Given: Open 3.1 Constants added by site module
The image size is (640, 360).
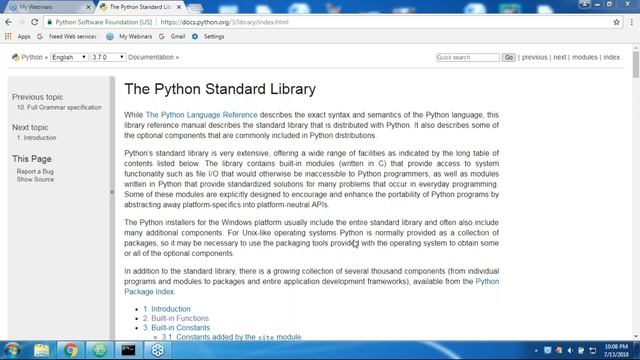Looking at the screenshot, I should coord(231,337).
